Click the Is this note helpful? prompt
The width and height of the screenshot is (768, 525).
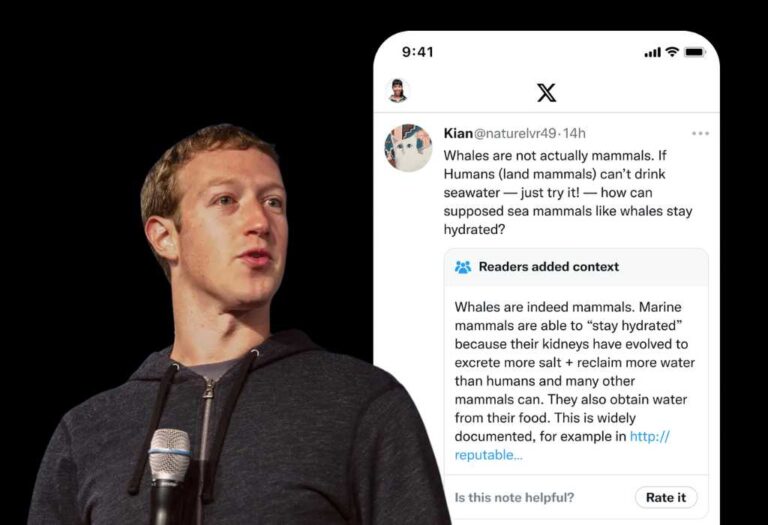pyautogui.click(x=514, y=497)
